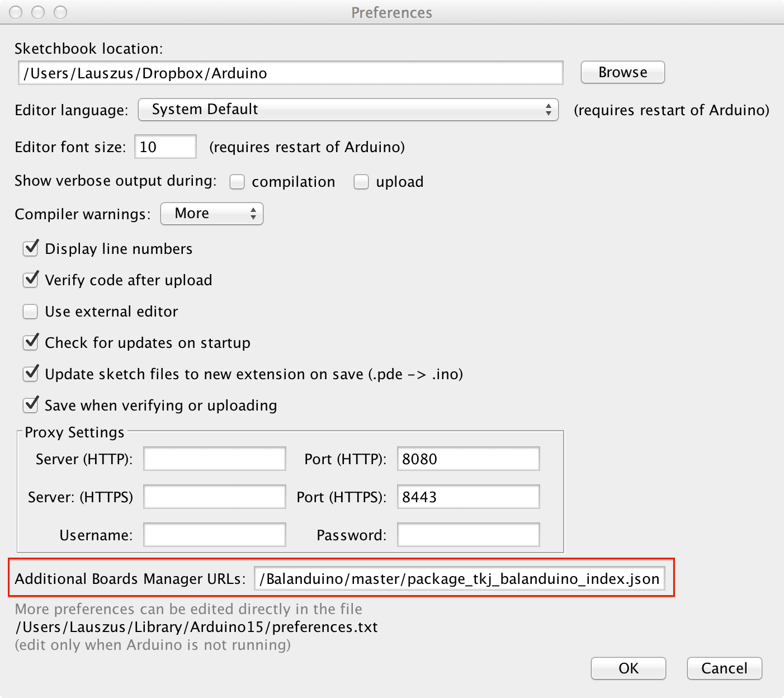Focus the proxy Username field

point(215,535)
